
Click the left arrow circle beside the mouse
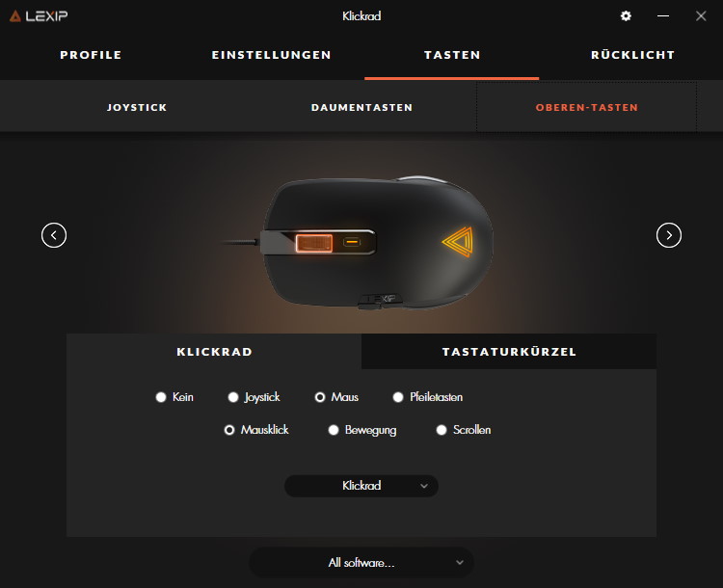coord(54,235)
